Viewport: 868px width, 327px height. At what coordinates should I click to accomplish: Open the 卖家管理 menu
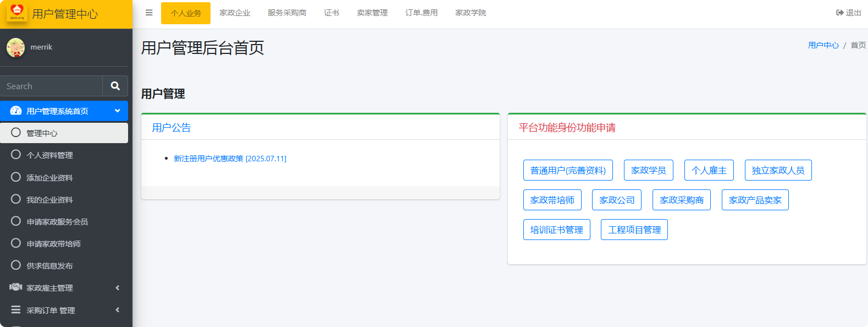(x=372, y=13)
